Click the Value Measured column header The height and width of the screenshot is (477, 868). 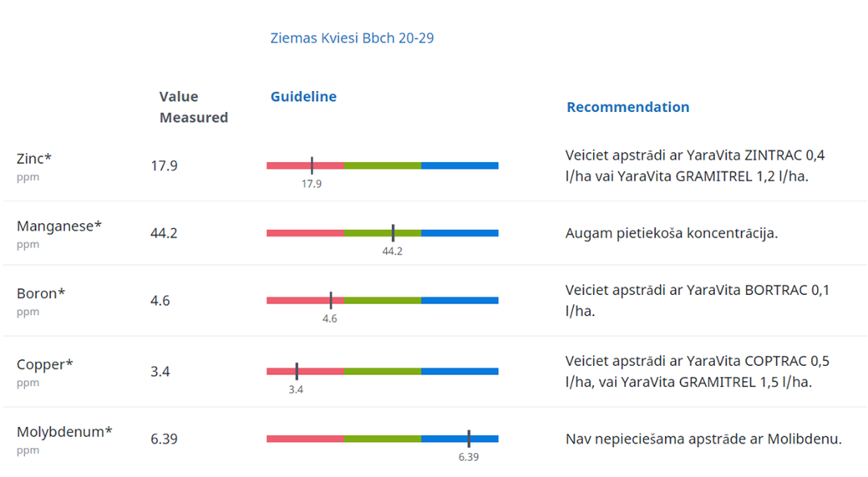pyautogui.click(x=193, y=107)
